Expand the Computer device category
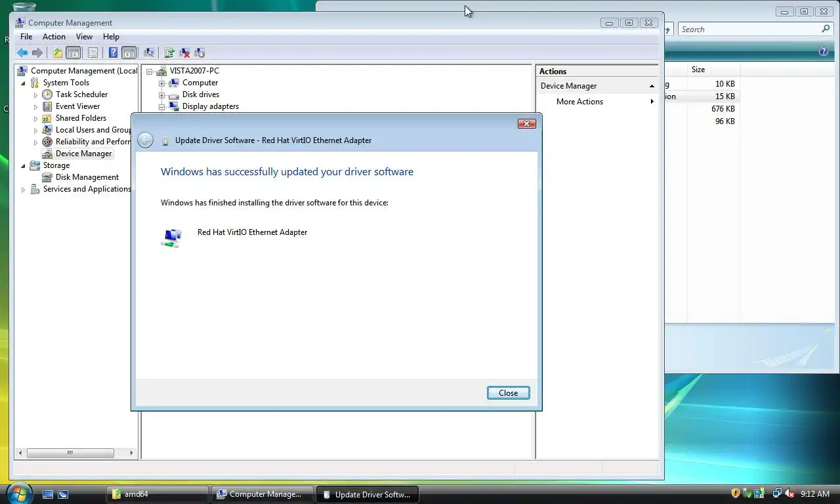The width and height of the screenshot is (840, 504). tap(161, 83)
